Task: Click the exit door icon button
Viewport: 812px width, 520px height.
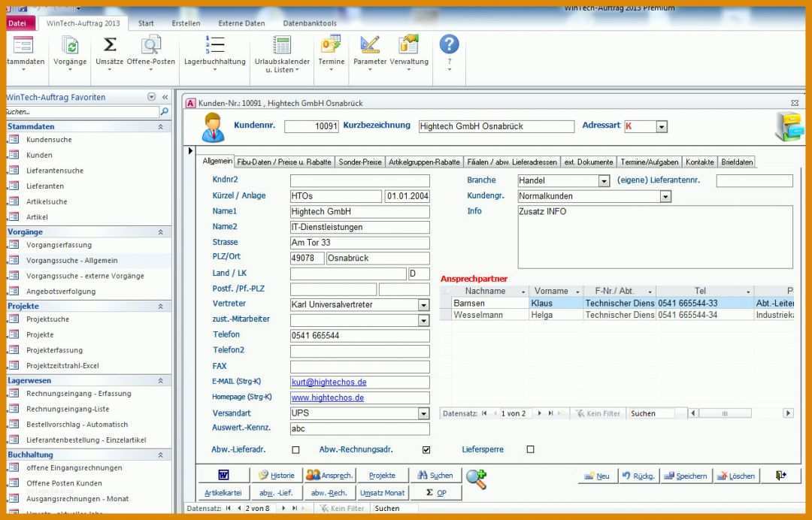Action: pos(781,476)
